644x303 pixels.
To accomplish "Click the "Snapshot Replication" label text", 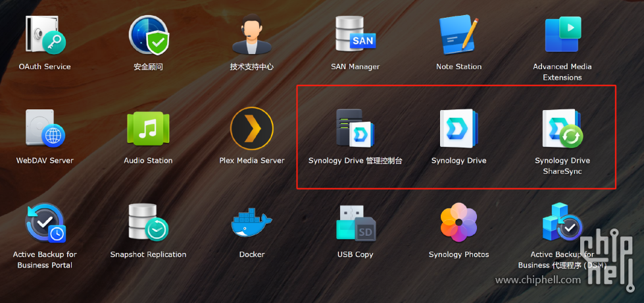I will [148, 254].
